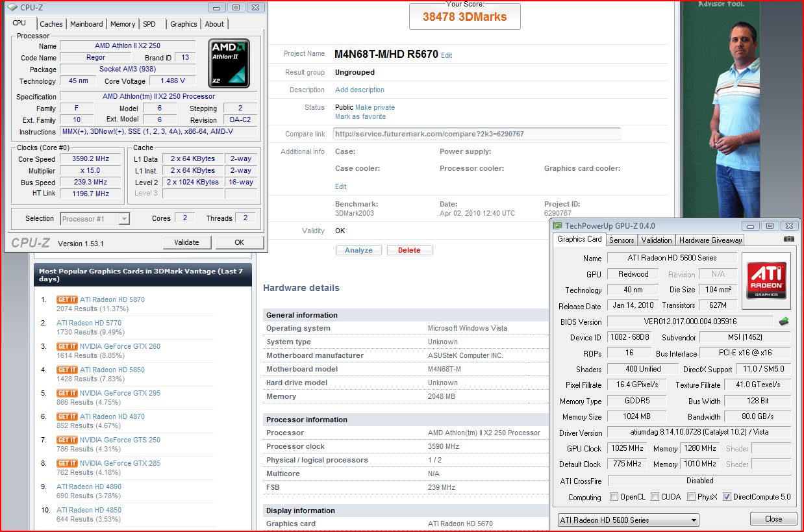Save the BIOS using the chip icon
Screen dimensions: 804x532
[x=785, y=321]
